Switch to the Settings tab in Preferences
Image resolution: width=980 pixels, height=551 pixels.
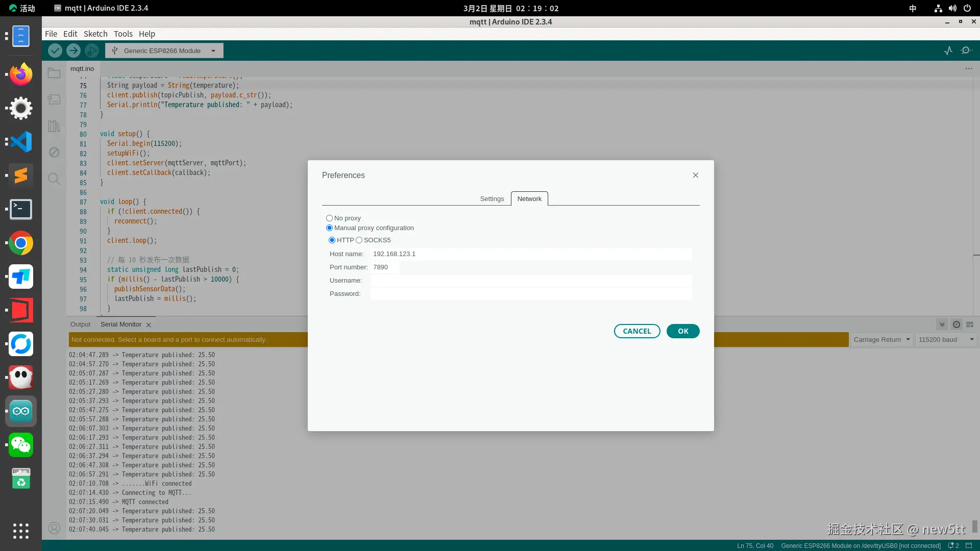(x=492, y=199)
